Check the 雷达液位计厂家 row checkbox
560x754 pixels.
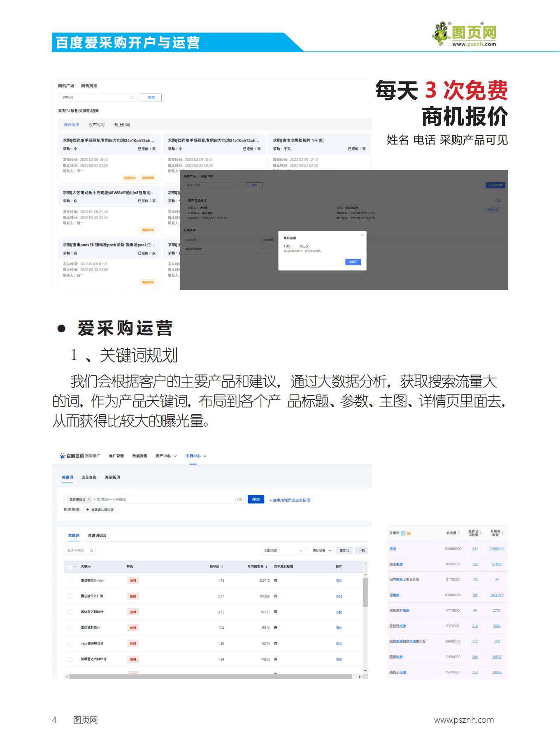[70, 596]
